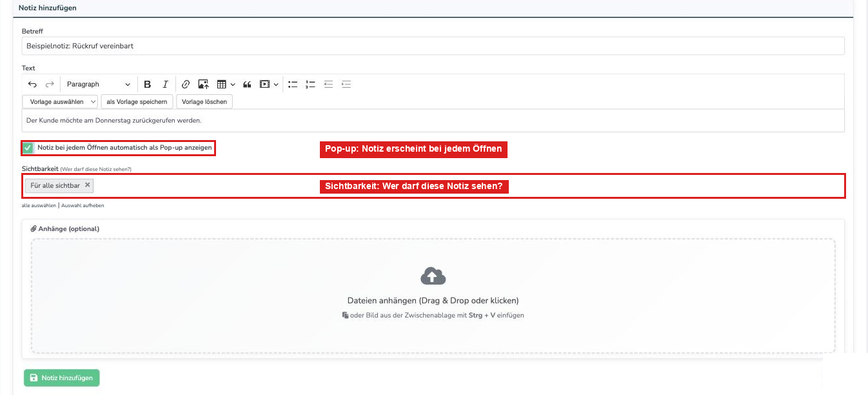Increase indent with the indent icon
868x395 pixels.
coord(346,85)
